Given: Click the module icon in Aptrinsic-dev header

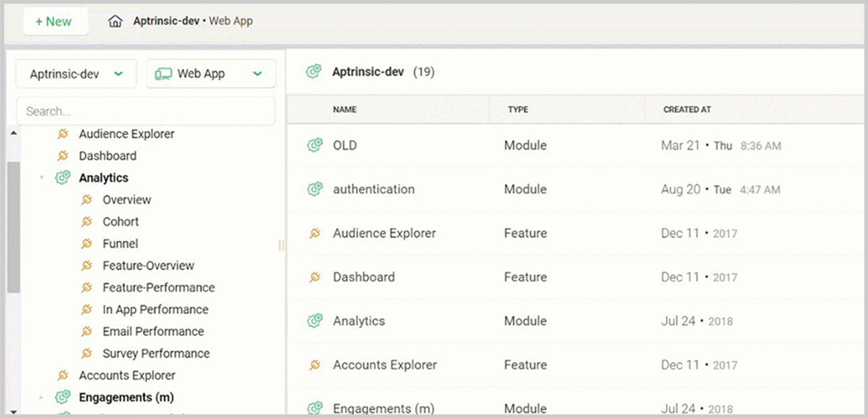Looking at the screenshot, I should coord(314,71).
